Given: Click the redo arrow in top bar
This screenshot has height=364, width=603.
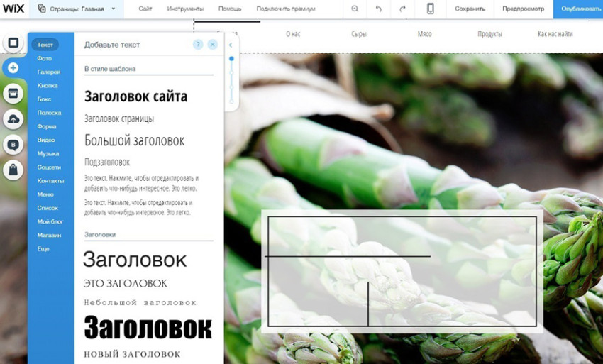Looking at the screenshot, I should (402, 9).
